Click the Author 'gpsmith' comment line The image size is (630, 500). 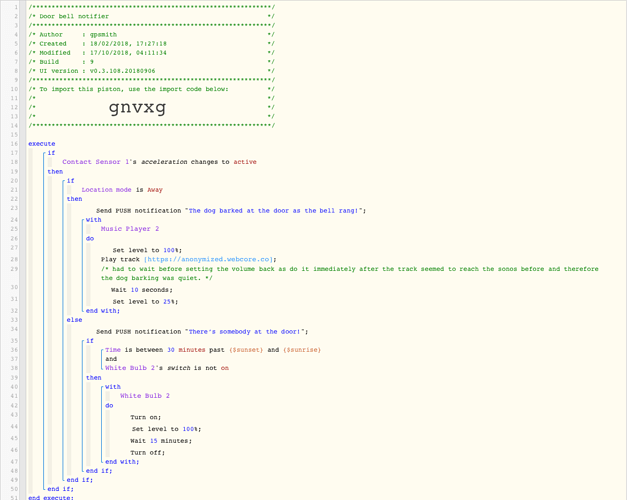coord(151,35)
